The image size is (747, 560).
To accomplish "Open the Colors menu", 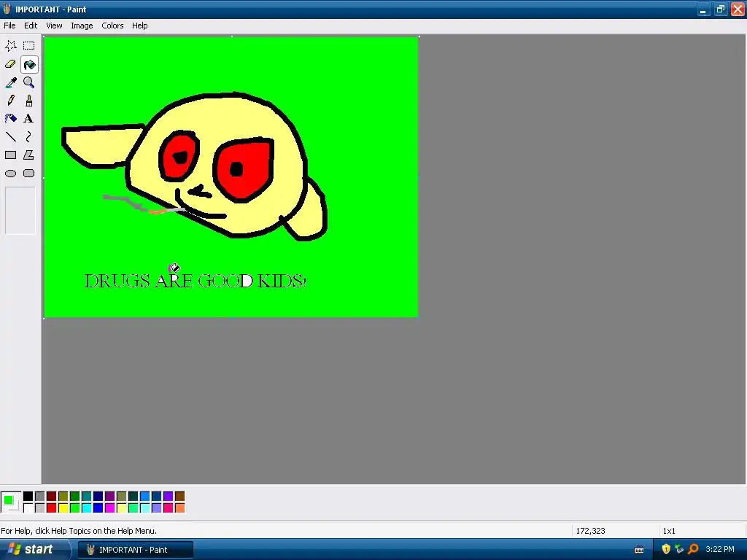I will (x=112, y=26).
